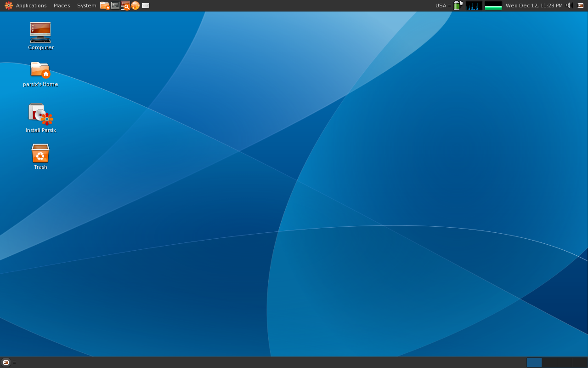Open calendar from the clock
Viewport: 588px width, 368px height.
534,6
